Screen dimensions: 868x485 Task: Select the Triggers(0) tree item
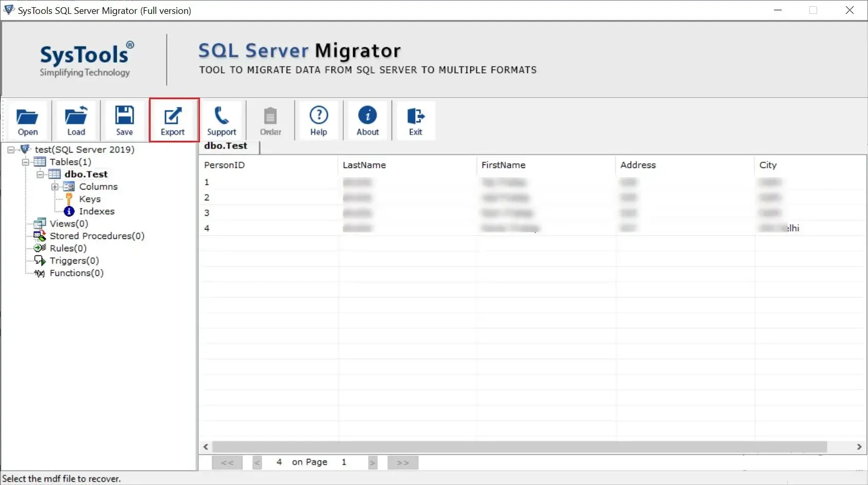[74, 260]
